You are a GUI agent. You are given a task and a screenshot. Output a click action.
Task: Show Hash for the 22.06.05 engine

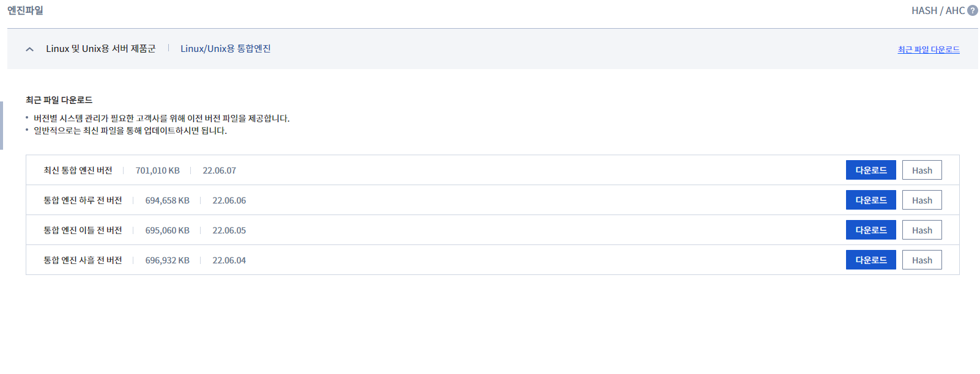click(922, 230)
